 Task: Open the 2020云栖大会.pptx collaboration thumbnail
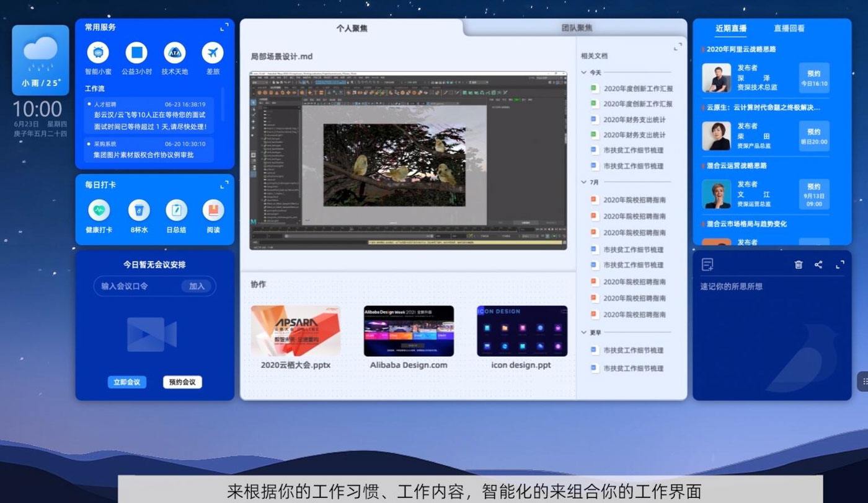tap(296, 330)
